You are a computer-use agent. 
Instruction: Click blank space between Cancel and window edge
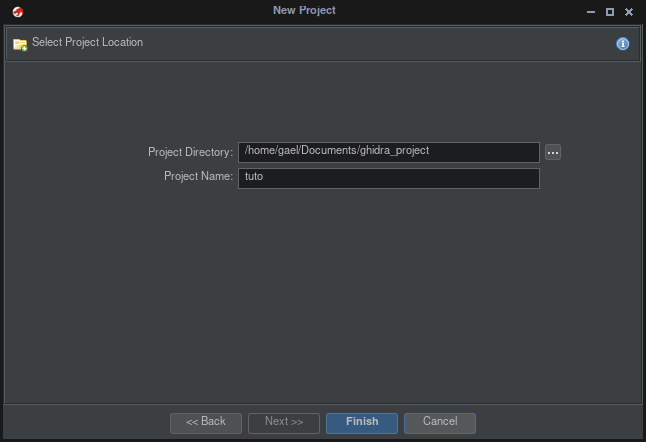pos(560,422)
